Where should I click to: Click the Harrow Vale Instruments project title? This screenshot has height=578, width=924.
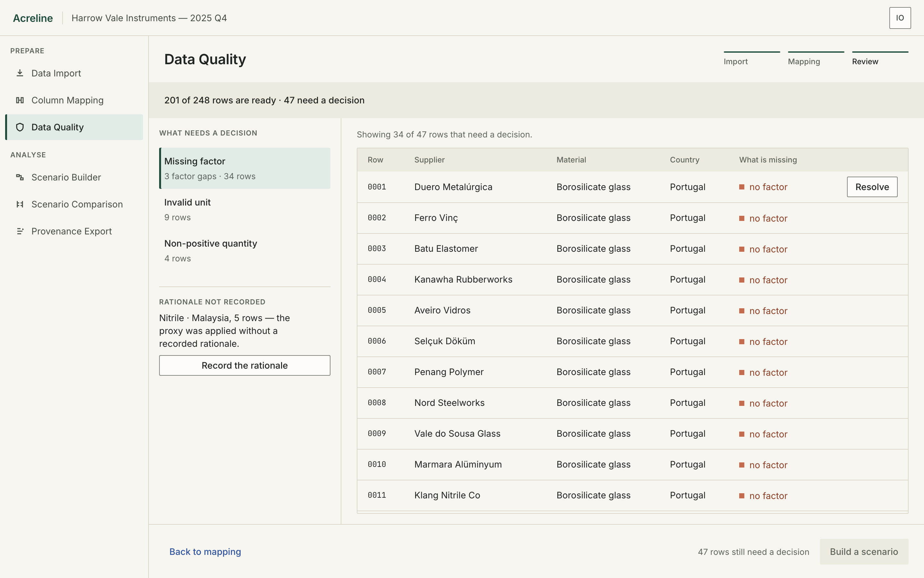pos(149,18)
